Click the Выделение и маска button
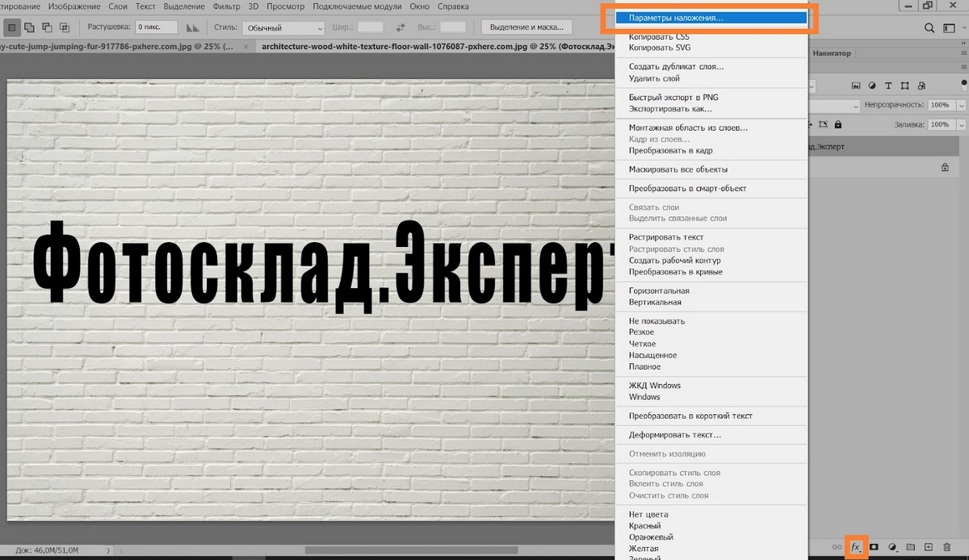The width and height of the screenshot is (969, 560). [527, 27]
